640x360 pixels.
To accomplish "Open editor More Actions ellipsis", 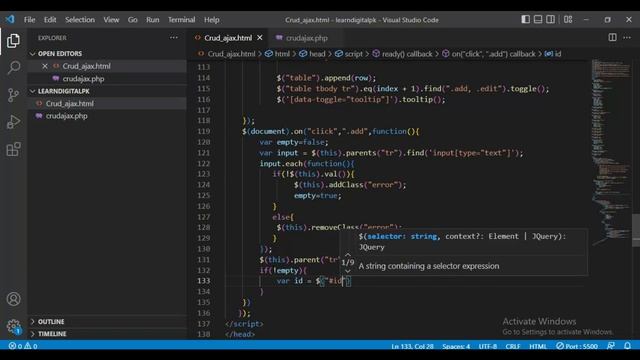I will [x=627, y=38].
